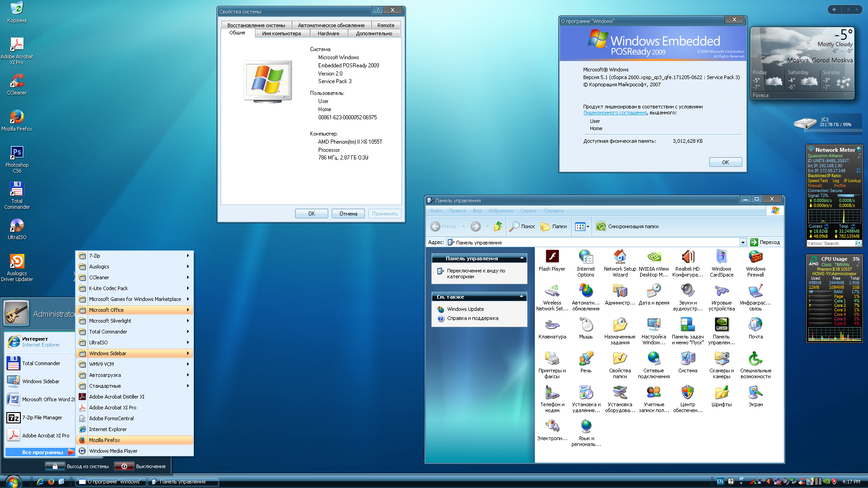Open Wireless Network Setup icon
Viewport: 868px width, 488px height.
(x=552, y=298)
